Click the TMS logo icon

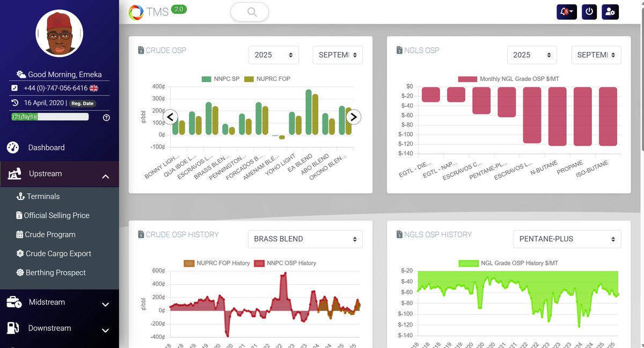pyautogui.click(x=136, y=12)
